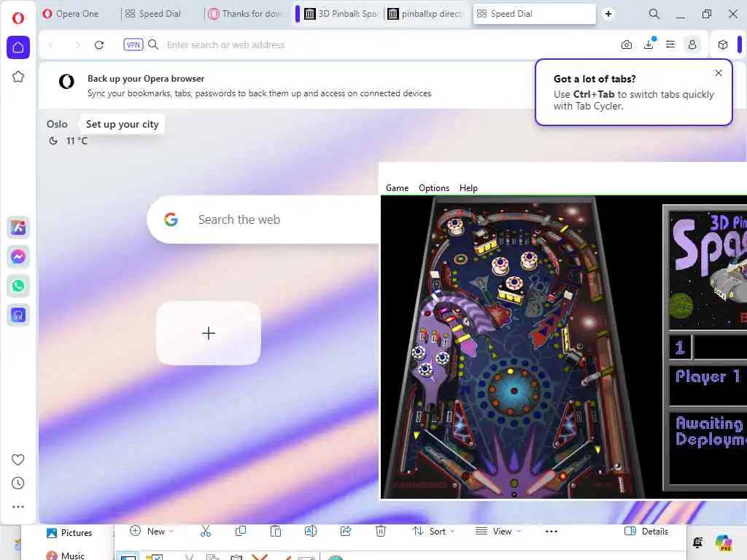The image size is (747, 560).
Task: Click the Oslo weather location
Action: 57,124
